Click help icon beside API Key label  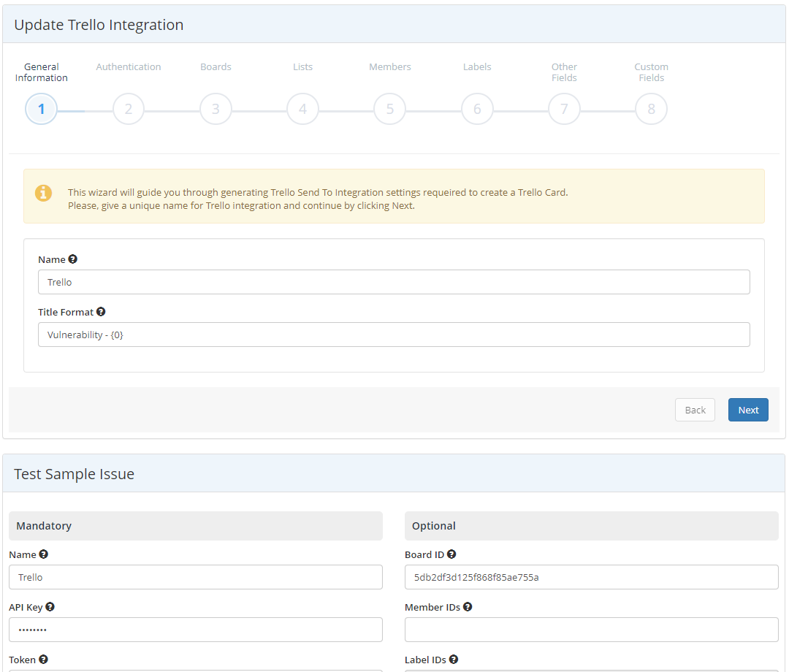coord(50,607)
